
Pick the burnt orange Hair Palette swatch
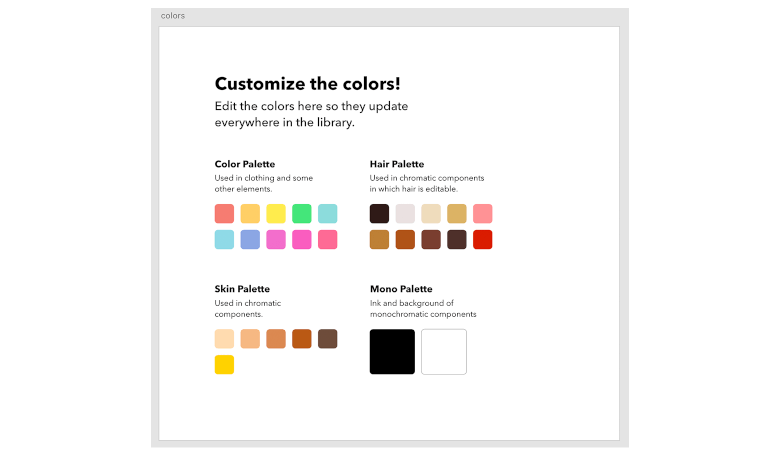point(405,239)
